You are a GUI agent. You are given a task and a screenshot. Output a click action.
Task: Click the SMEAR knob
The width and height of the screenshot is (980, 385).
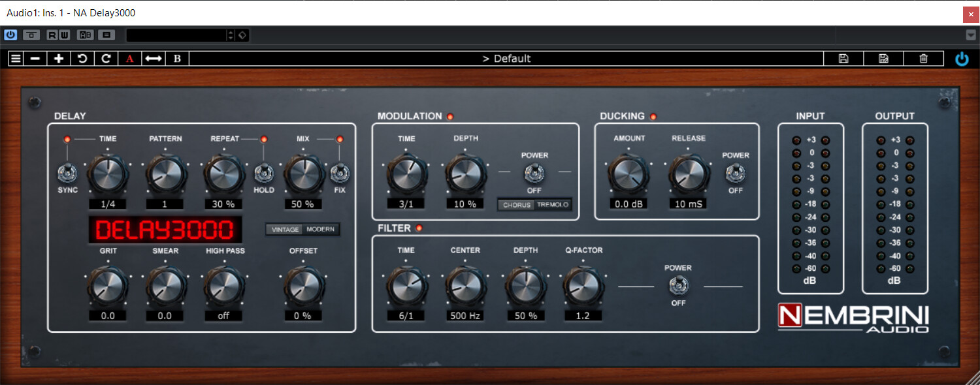(165, 286)
